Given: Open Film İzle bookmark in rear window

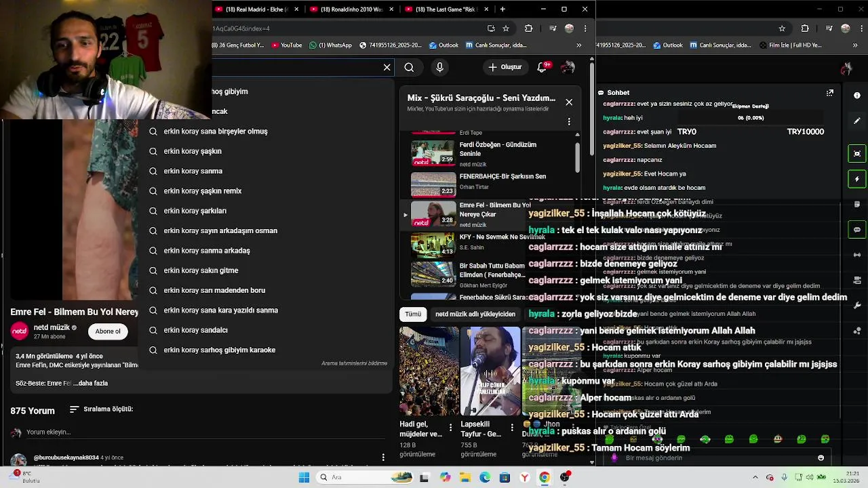Looking at the screenshot, I should tap(791, 45).
